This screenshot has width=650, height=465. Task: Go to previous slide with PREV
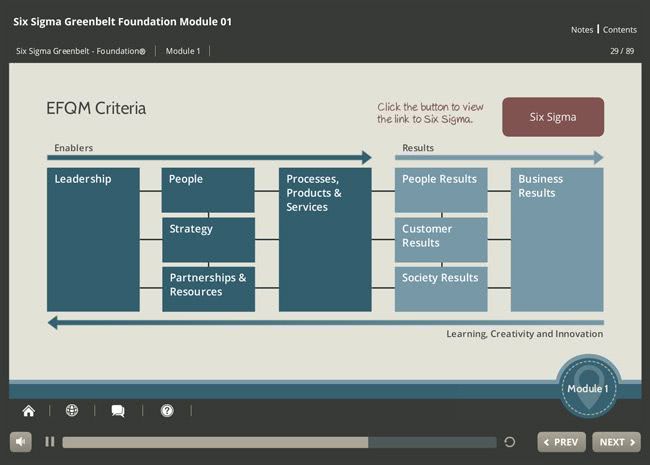tap(561, 442)
